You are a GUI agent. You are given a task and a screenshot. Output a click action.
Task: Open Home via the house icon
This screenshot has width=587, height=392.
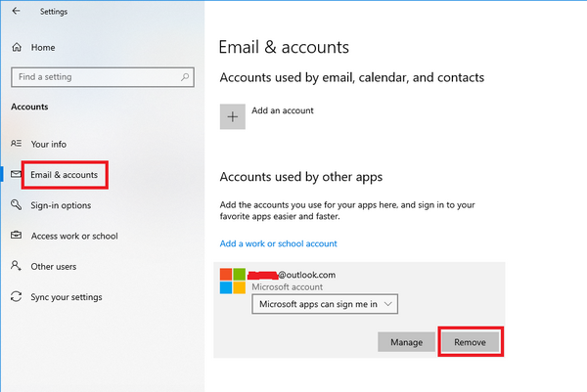[17, 47]
